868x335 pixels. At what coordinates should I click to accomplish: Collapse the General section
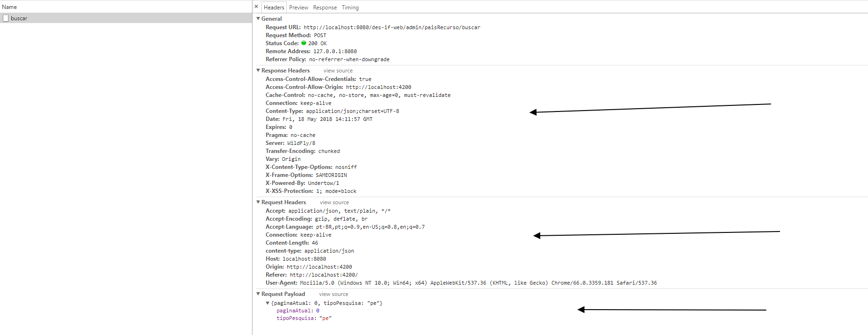tap(258, 18)
